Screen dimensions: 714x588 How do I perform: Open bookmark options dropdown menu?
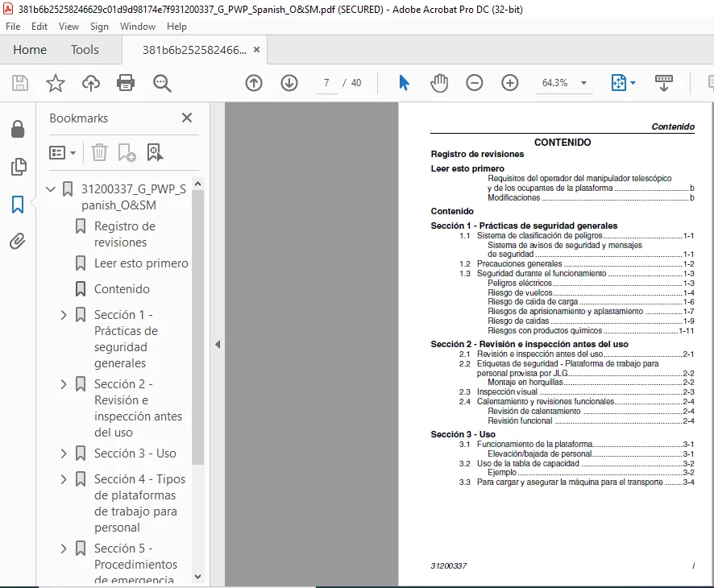[62, 152]
